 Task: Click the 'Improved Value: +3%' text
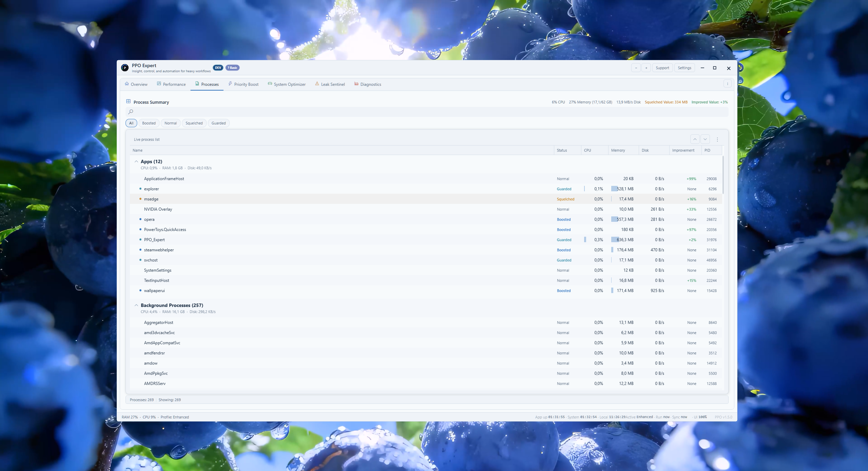(x=709, y=102)
